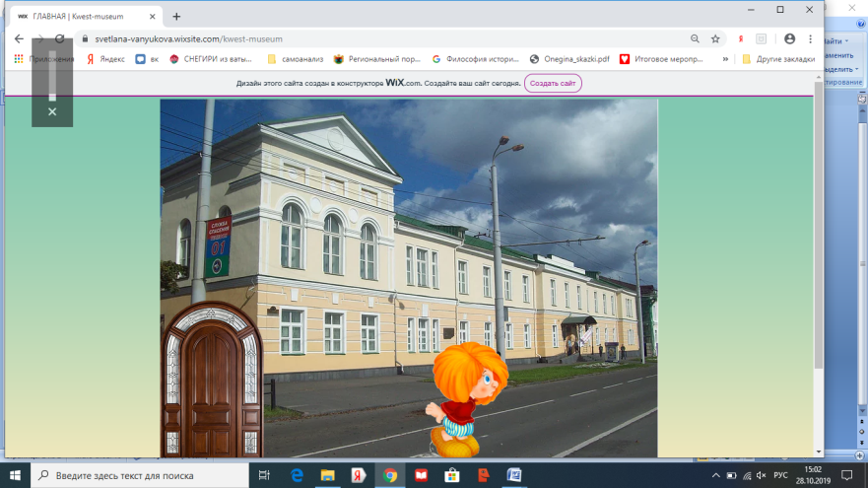The width and height of the screenshot is (868, 488).
Task: Click the WiX.com logo link in banner
Action: (403, 83)
